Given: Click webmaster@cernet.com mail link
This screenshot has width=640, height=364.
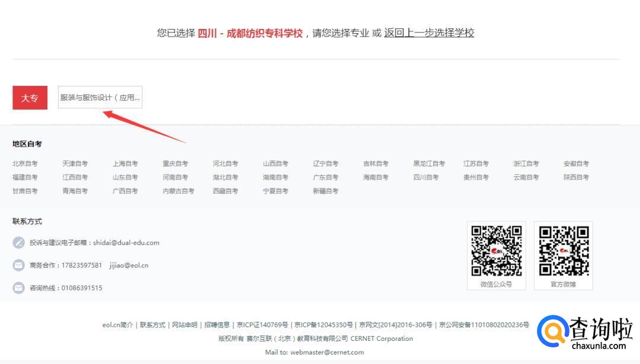Looking at the screenshot, I should [x=327, y=352].
